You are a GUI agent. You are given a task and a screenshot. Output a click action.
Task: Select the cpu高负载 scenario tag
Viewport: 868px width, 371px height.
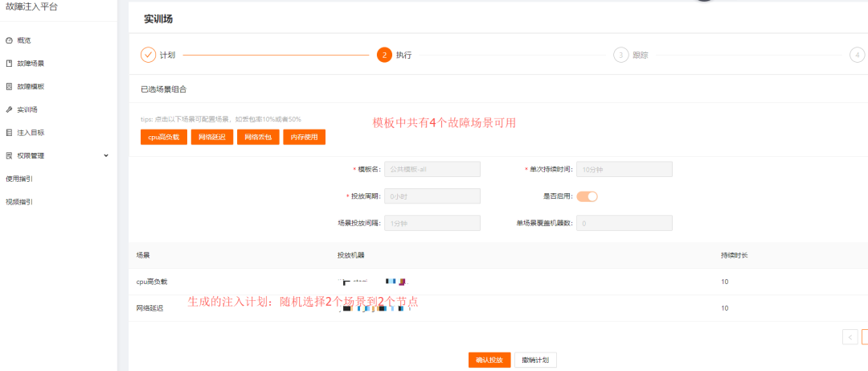[x=163, y=137]
